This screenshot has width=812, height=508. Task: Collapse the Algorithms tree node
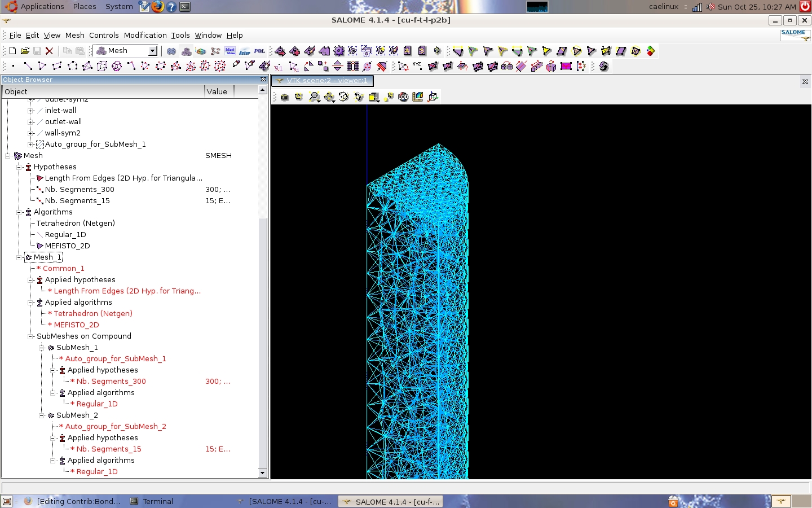click(19, 212)
